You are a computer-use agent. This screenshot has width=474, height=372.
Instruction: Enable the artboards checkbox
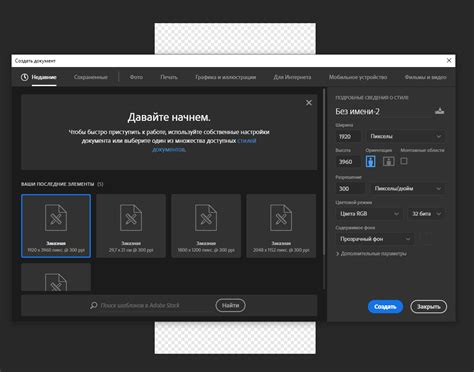pyautogui.click(x=404, y=161)
